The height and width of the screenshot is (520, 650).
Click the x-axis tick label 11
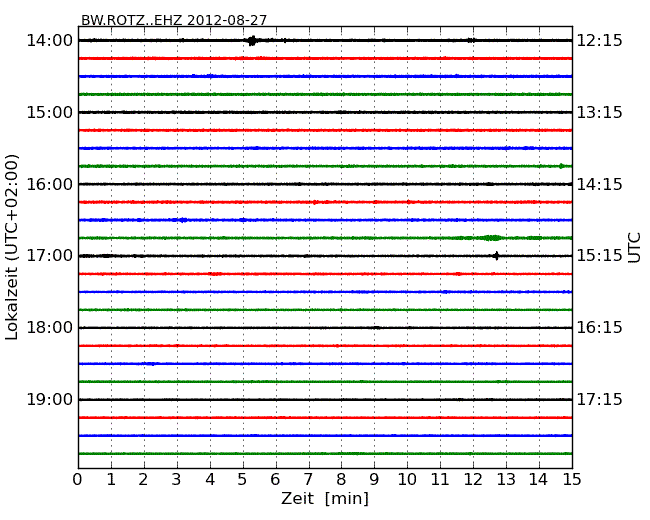click(x=440, y=480)
